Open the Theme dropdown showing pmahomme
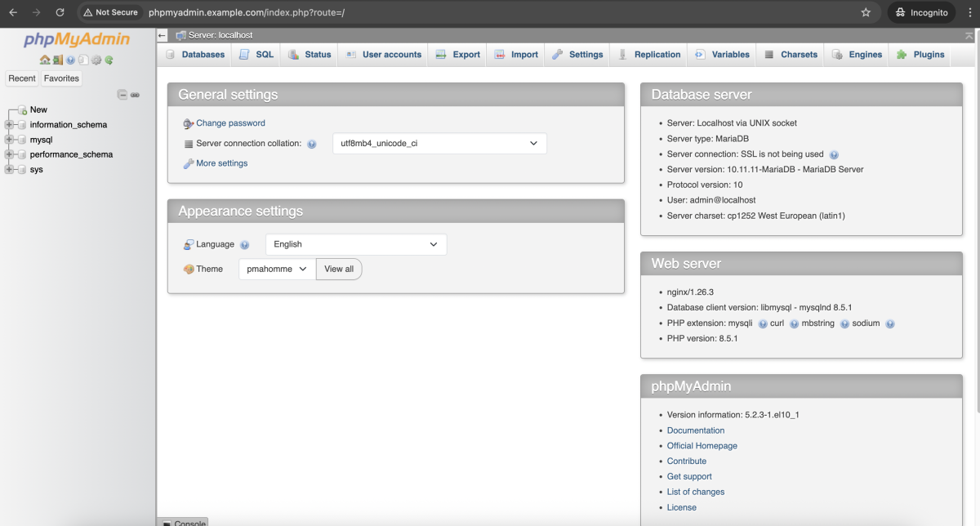 coord(277,269)
